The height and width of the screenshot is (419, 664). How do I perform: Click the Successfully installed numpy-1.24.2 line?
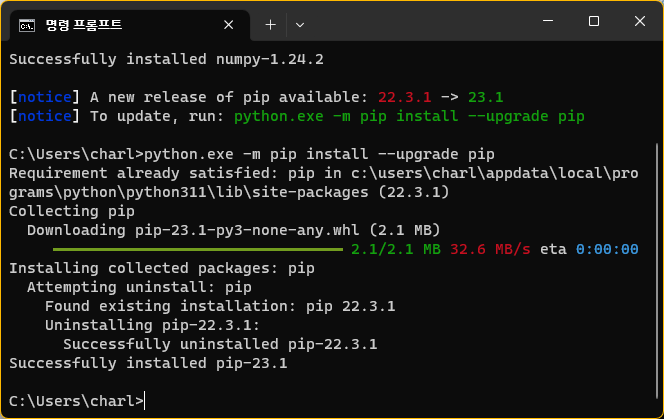pos(166,59)
